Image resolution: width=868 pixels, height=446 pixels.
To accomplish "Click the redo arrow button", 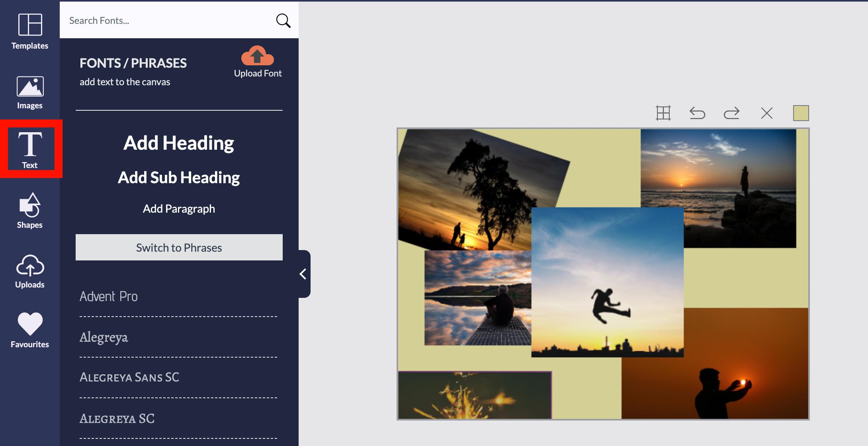I will (731, 111).
